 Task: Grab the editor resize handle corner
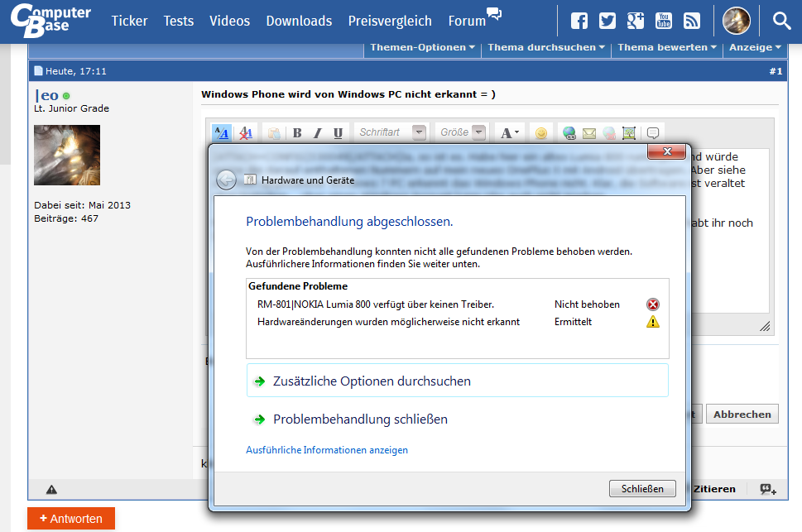click(765, 326)
